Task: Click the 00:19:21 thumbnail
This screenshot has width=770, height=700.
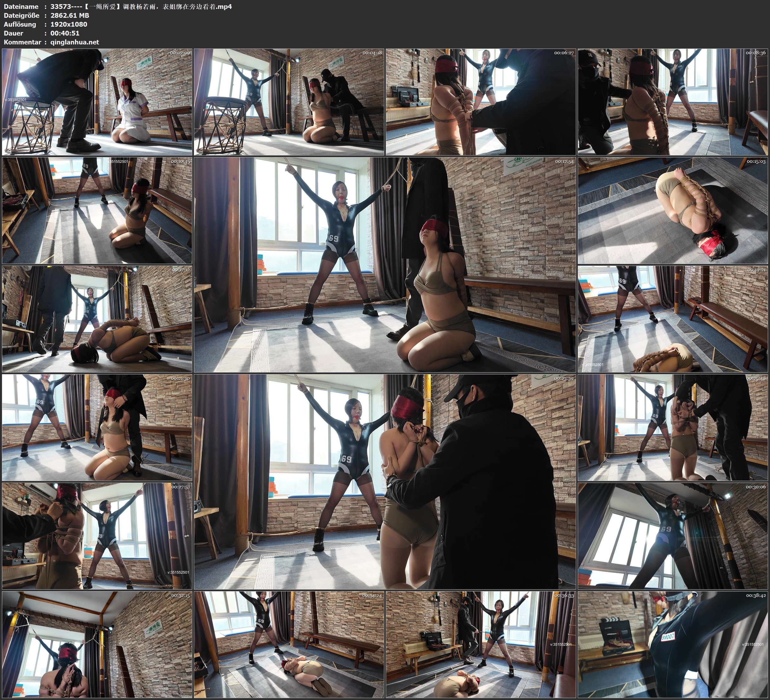Action: click(673, 319)
